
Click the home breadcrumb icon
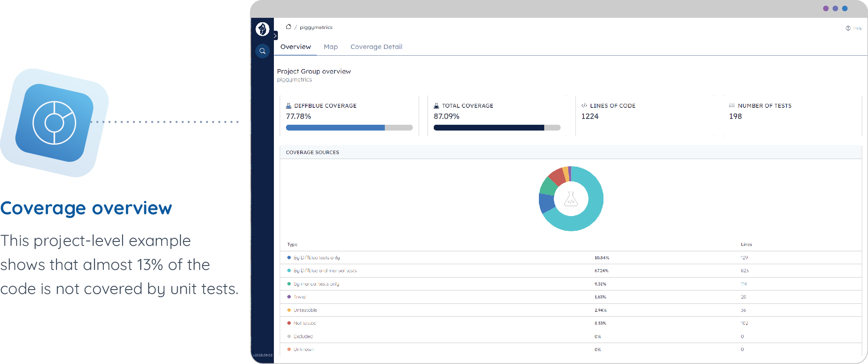pyautogui.click(x=289, y=27)
